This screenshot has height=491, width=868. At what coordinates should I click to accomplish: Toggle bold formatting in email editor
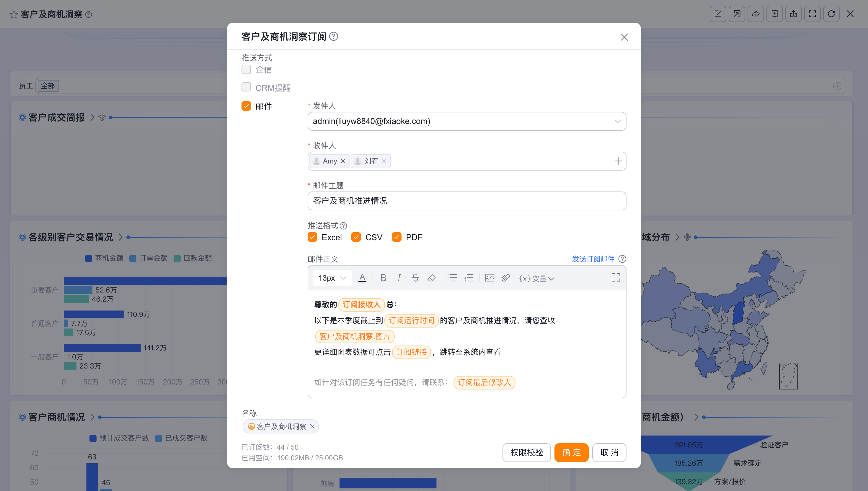click(383, 278)
